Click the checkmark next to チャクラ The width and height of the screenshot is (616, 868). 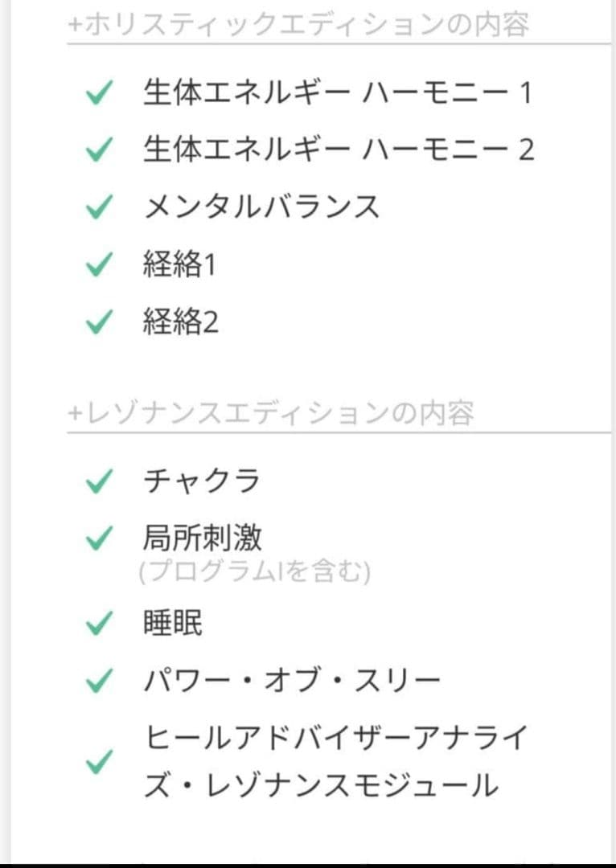97,481
